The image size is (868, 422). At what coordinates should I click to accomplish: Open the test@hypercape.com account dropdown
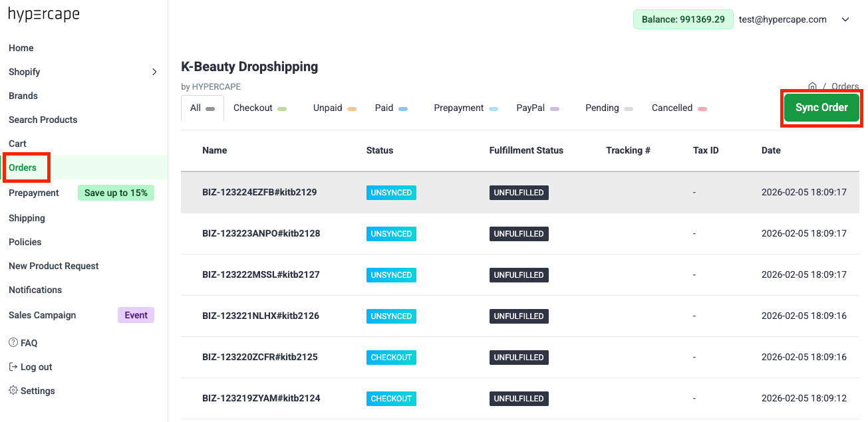782,19
